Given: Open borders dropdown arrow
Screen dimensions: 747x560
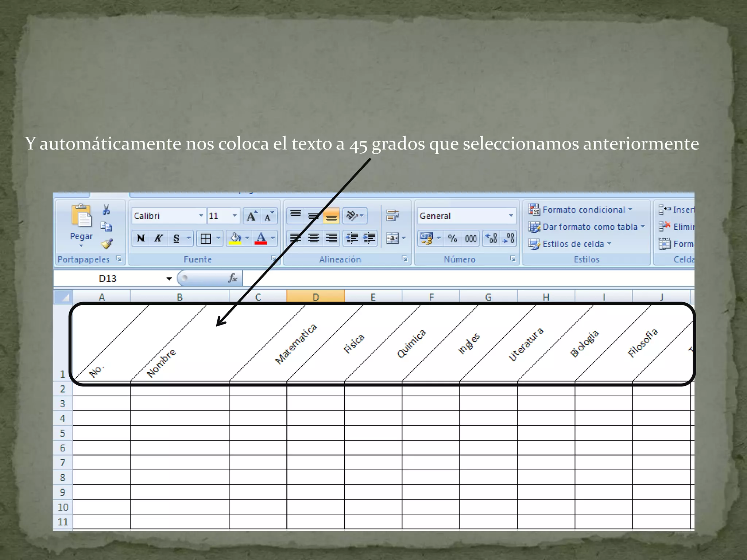Looking at the screenshot, I should pyautogui.click(x=218, y=238).
